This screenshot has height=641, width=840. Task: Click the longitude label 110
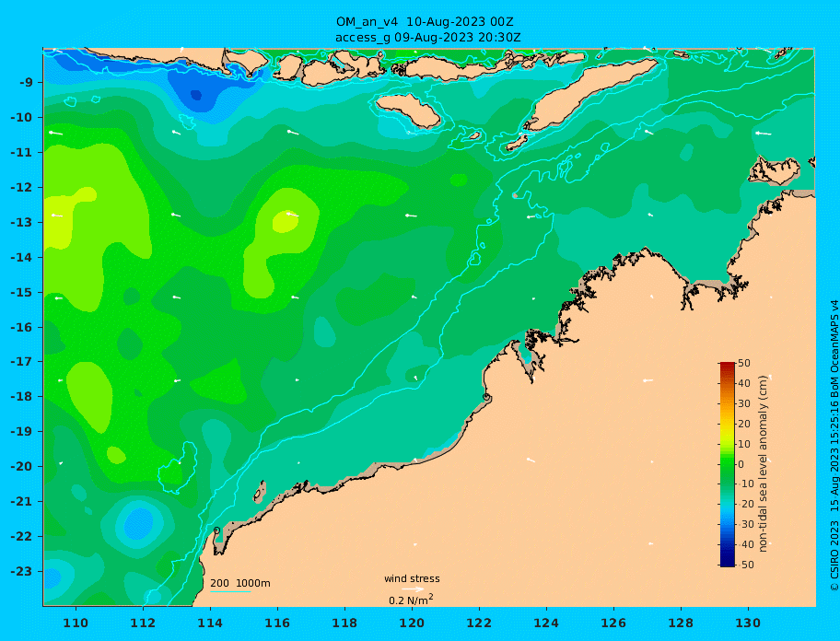pyautogui.click(x=76, y=623)
